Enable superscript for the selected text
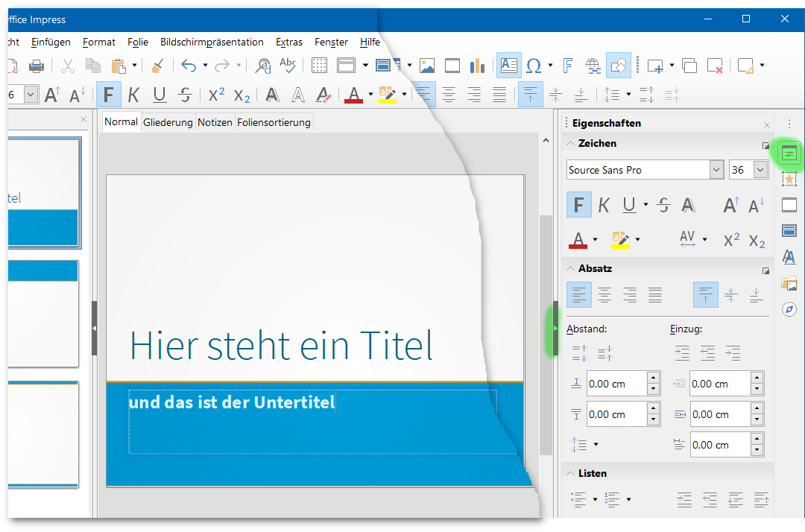This screenshot has width=805, height=532. [215, 95]
